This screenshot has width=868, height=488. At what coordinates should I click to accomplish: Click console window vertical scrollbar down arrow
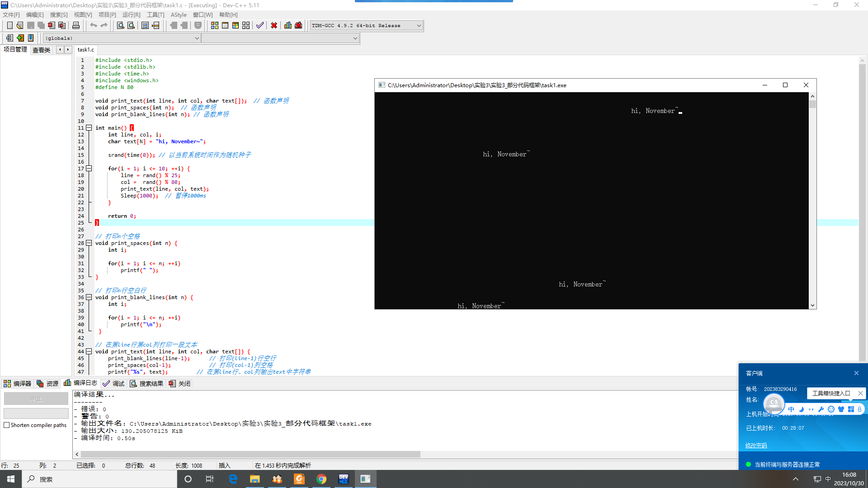point(812,305)
